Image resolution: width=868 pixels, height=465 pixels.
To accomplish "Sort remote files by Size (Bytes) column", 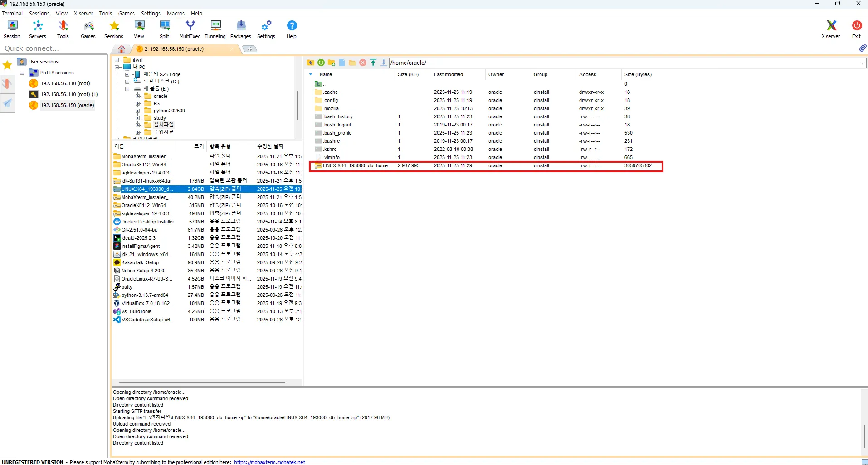I will pos(638,74).
